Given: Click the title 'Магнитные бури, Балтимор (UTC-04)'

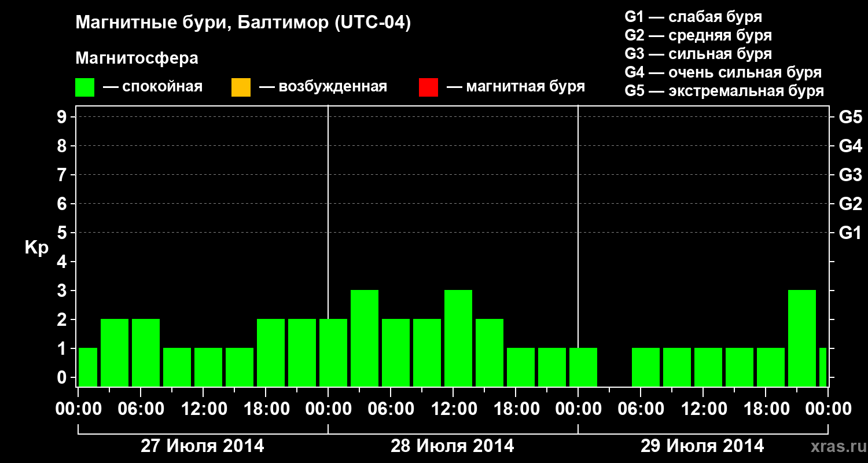Looking at the screenshot, I should [x=243, y=23].
